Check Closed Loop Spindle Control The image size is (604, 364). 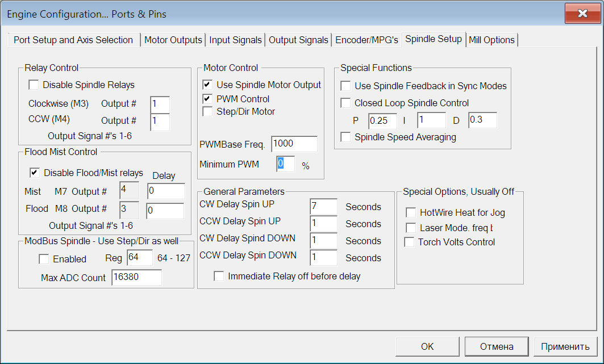tap(345, 103)
